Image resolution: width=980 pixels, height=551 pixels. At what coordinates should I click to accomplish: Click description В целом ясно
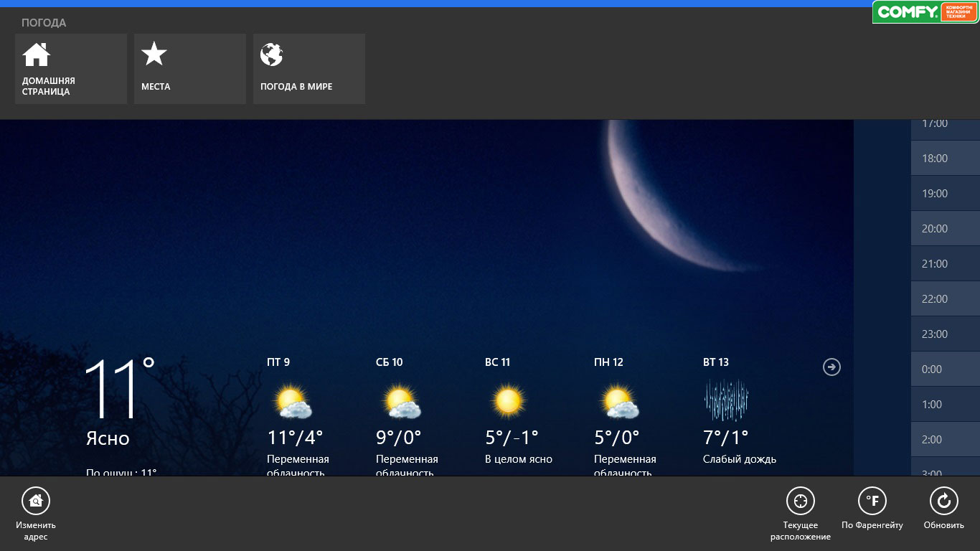tap(519, 459)
